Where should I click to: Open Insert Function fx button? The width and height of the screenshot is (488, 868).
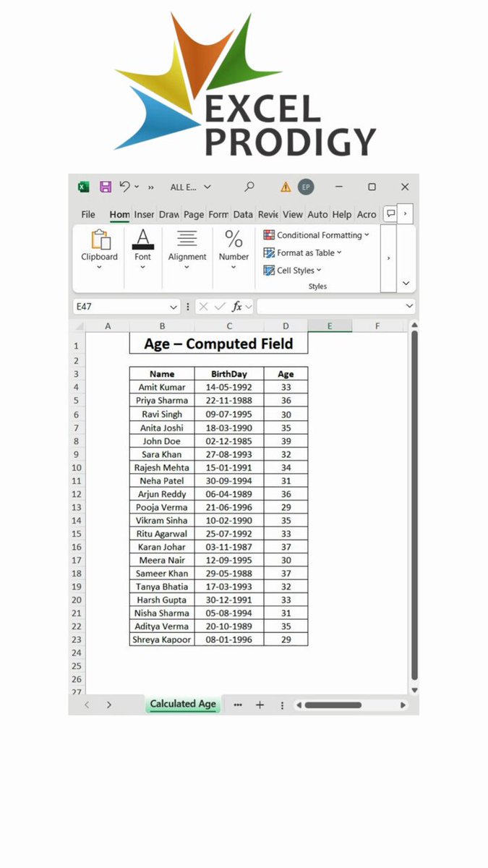(x=236, y=307)
